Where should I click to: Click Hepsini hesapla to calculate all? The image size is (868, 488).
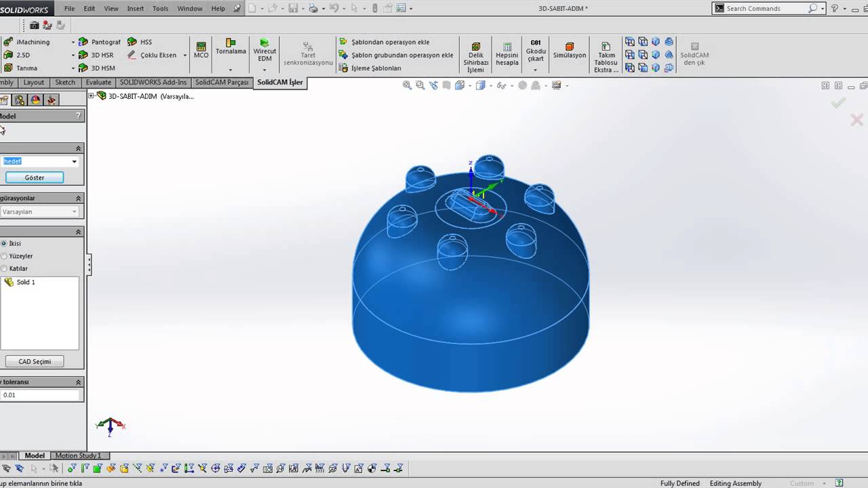[x=507, y=54]
